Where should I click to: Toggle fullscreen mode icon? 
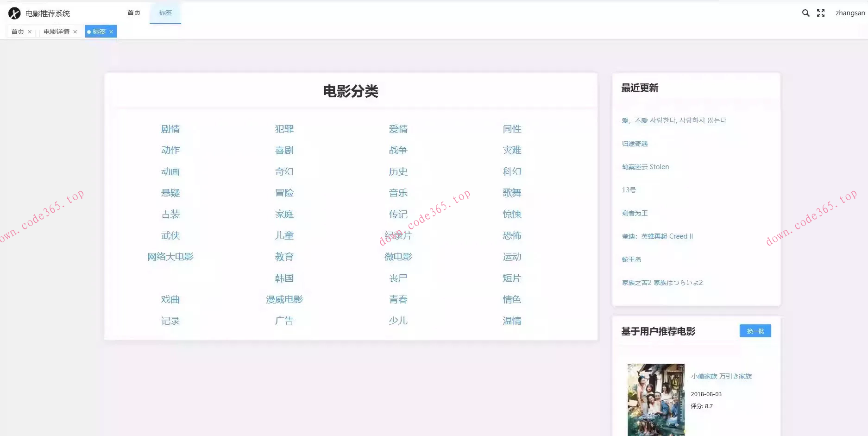pos(821,13)
